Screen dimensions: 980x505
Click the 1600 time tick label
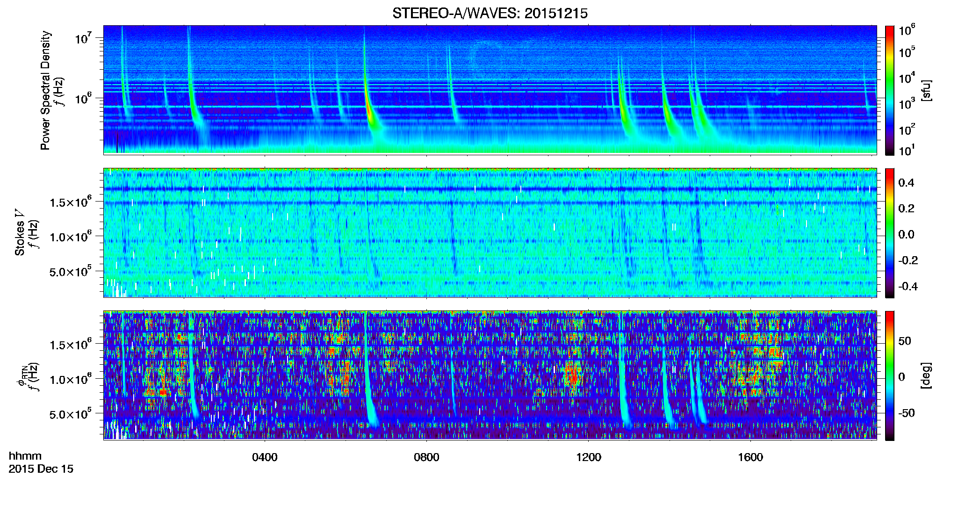click(x=750, y=457)
